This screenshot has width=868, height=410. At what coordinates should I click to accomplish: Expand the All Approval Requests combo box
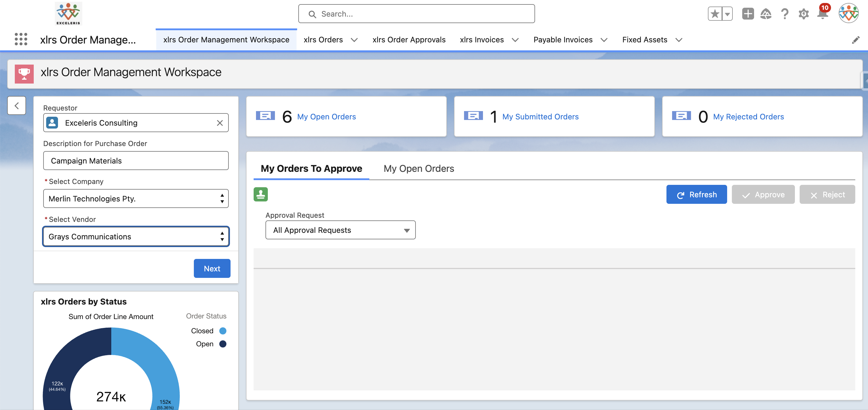click(340, 230)
